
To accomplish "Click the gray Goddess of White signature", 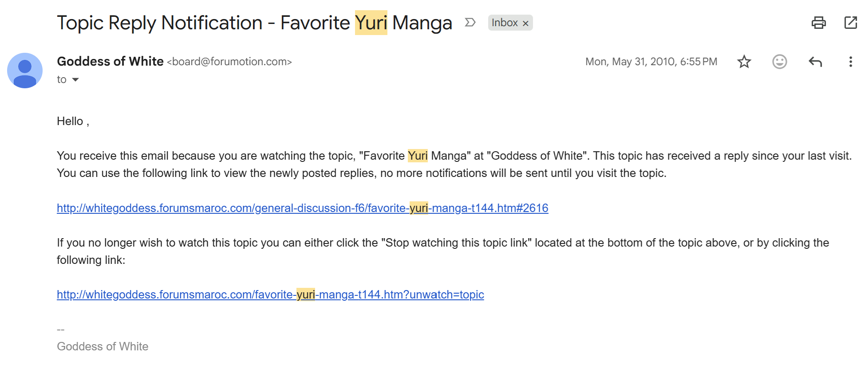I will [x=103, y=346].
